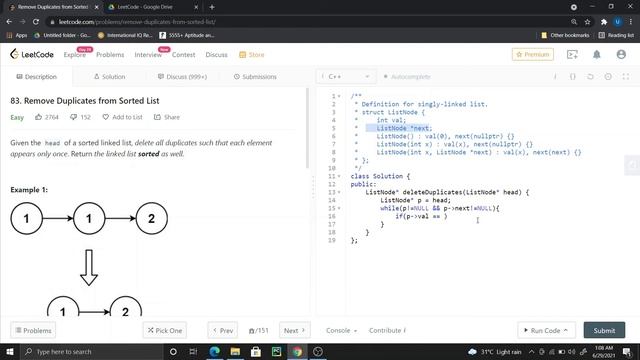
Task: Toggle the Autocomplete option
Action: click(407, 77)
